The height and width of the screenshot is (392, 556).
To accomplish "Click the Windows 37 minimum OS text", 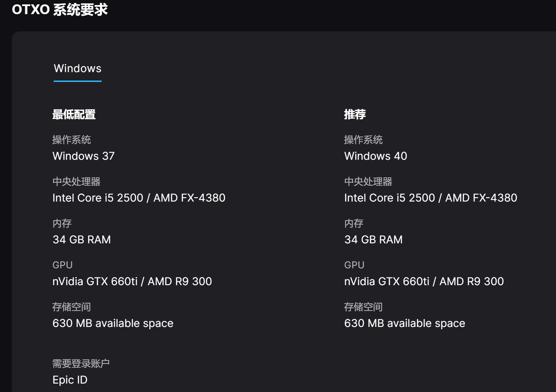I will (x=84, y=156).
